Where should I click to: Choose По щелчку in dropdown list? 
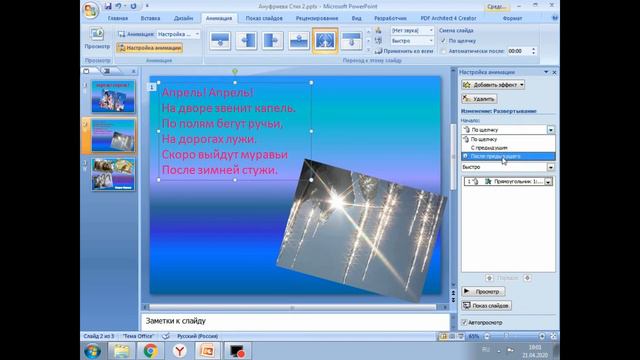click(x=508, y=139)
